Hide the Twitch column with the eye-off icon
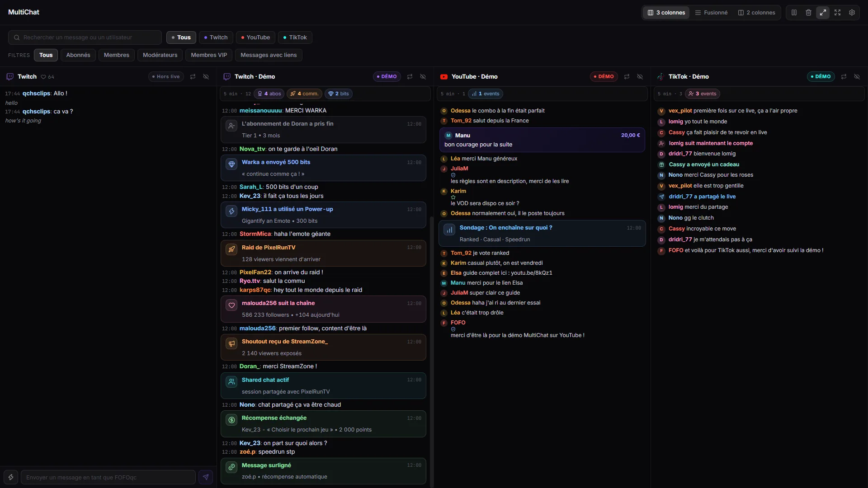This screenshot has width=868, height=488. [x=206, y=77]
